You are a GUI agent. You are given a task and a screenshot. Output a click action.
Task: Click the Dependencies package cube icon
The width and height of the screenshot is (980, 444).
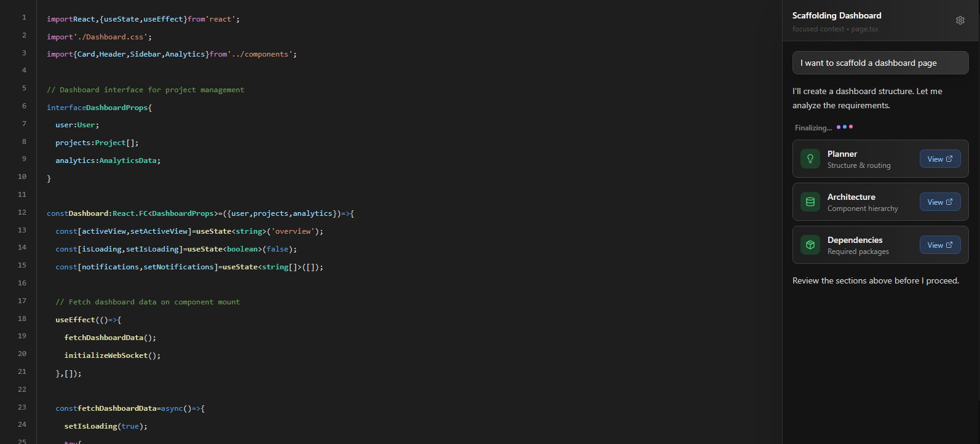(810, 245)
